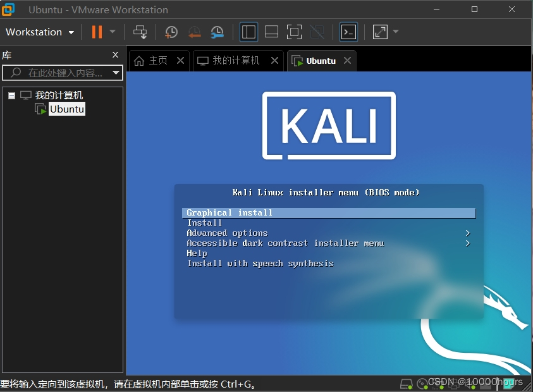Click the KALI logo in VM display
This screenshot has height=392, width=533.
[x=329, y=125]
